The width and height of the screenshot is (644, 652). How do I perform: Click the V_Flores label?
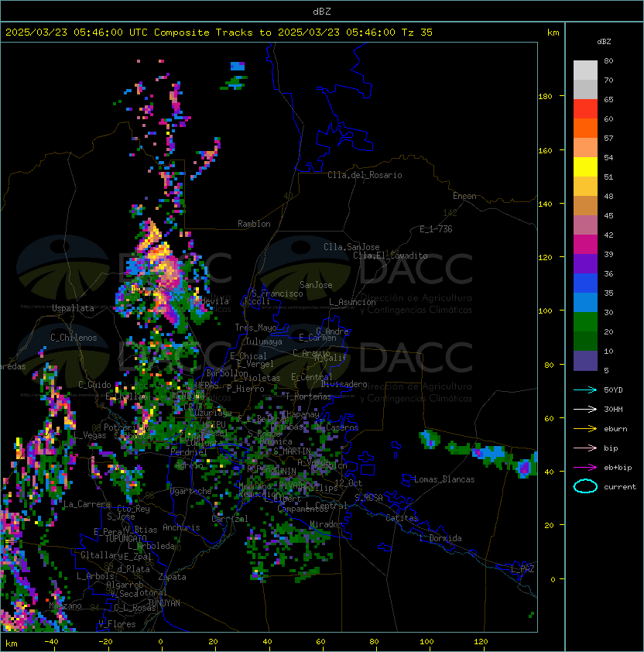point(117,623)
